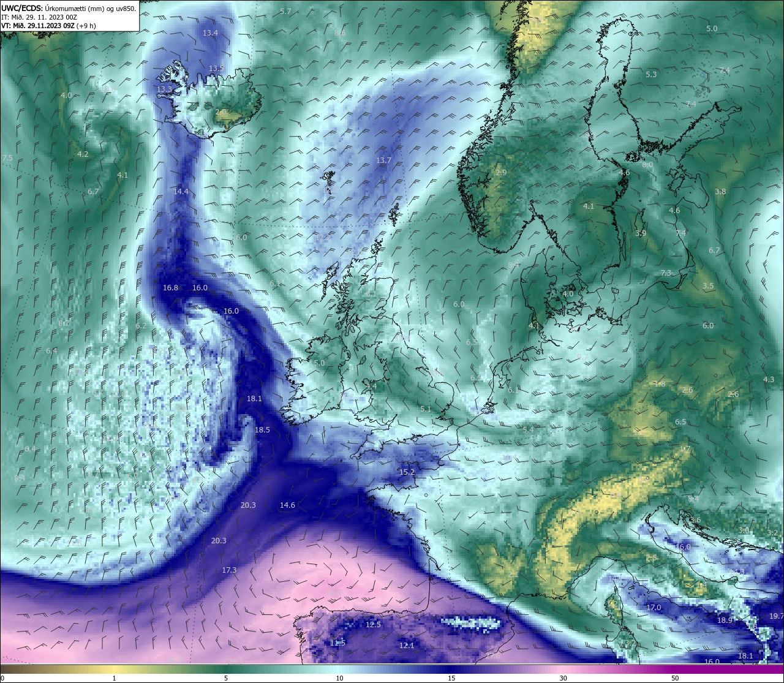Viewport: 784px width, 683px height.
Task: Click the 4.3 value label
Action: point(769,379)
